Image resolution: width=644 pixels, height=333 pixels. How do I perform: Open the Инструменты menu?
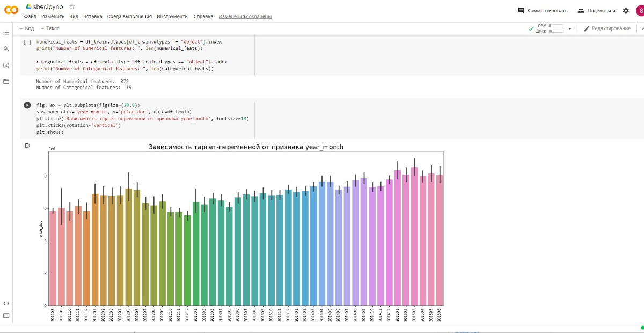tap(172, 17)
